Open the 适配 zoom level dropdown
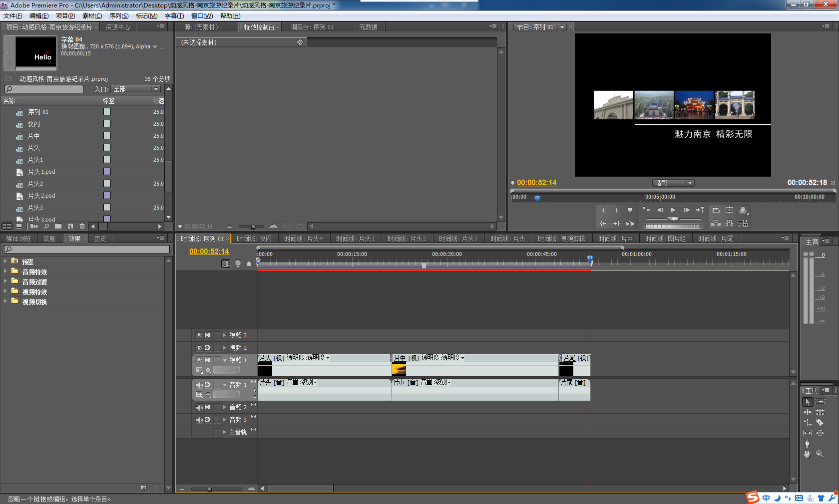This screenshot has height=504, width=839. point(673,183)
